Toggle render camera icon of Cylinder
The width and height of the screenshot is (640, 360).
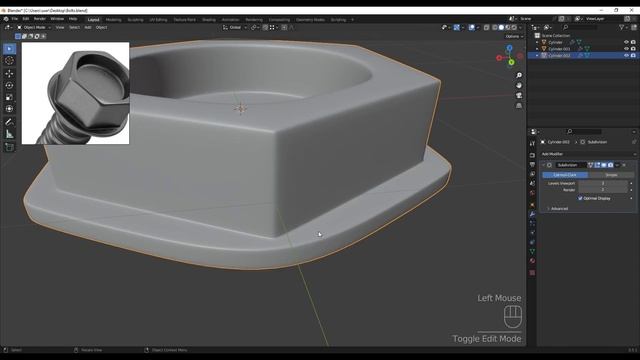coord(633,42)
